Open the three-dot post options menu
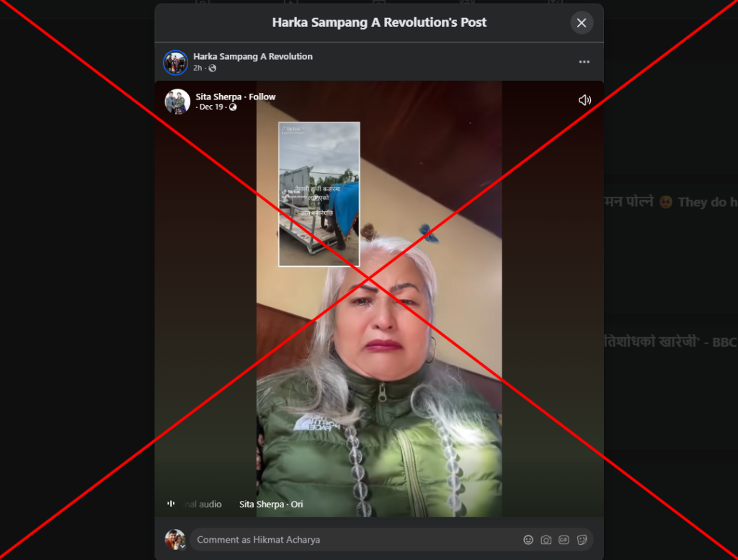 584,62
